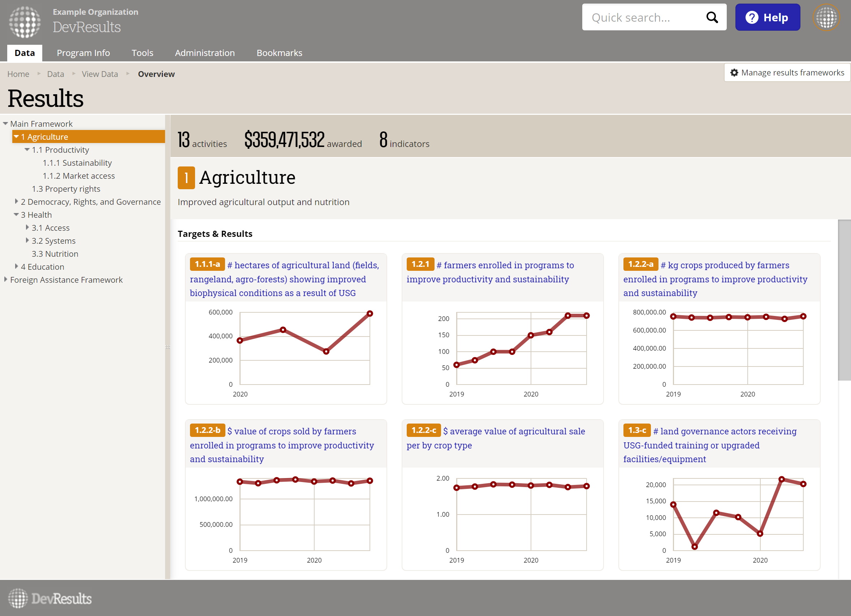Expand the 3.1 Access node
The width and height of the screenshot is (851, 616).
click(x=27, y=227)
